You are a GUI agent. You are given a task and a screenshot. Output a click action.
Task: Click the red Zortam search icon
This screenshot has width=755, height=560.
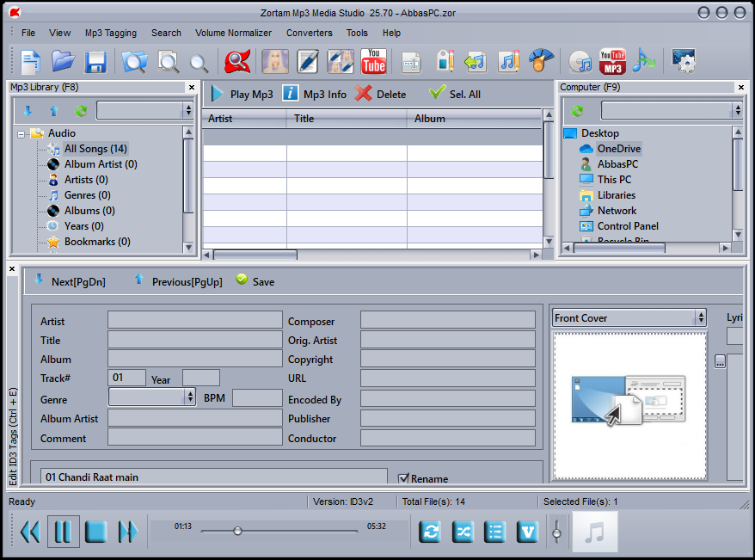pyautogui.click(x=236, y=62)
